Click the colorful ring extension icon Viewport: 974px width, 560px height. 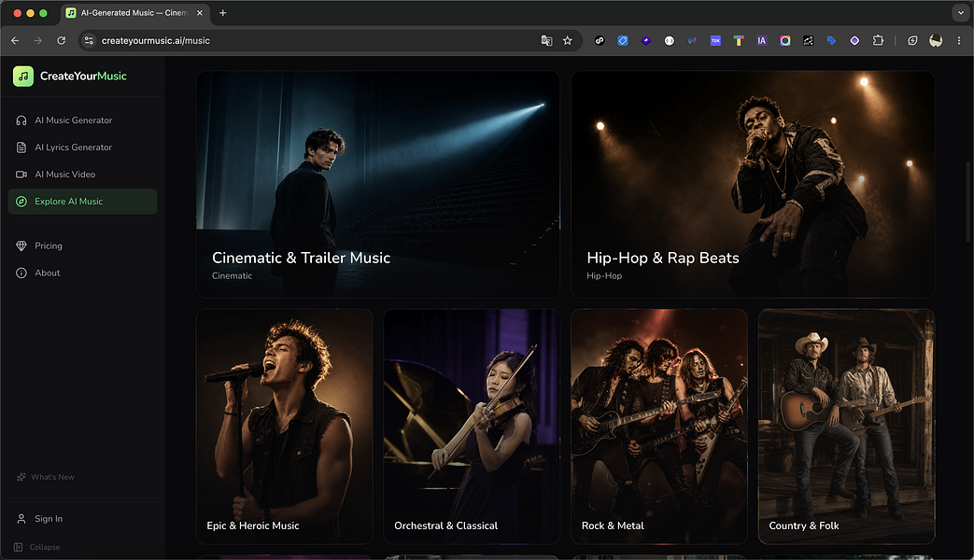(x=785, y=40)
